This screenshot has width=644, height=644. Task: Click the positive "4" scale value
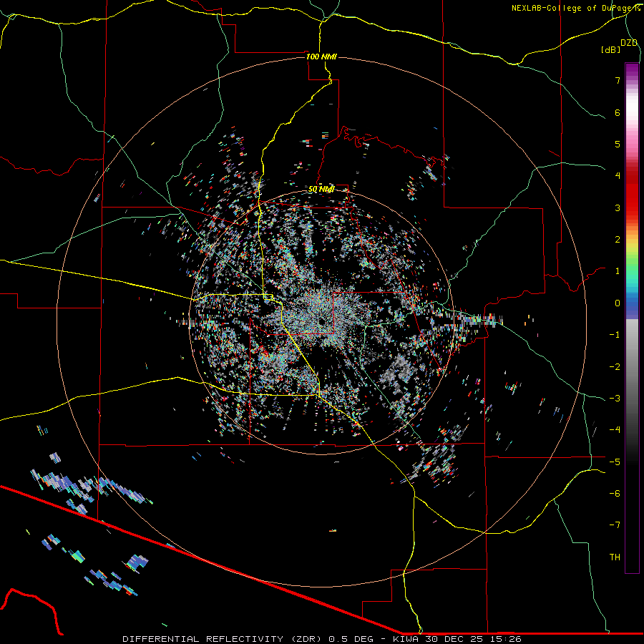pos(618,176)
